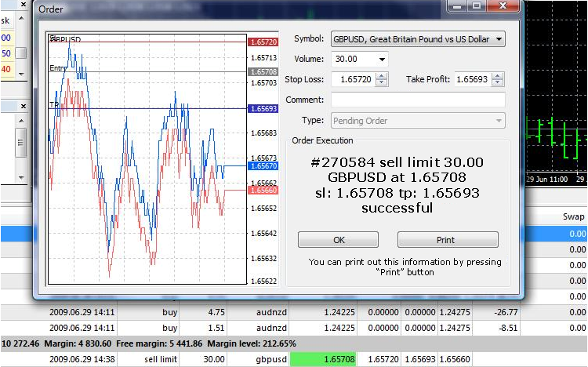588x367 pixels.
Task: Click the 1.65670 bid price tag on chart
Action: (x=263, y=166)
